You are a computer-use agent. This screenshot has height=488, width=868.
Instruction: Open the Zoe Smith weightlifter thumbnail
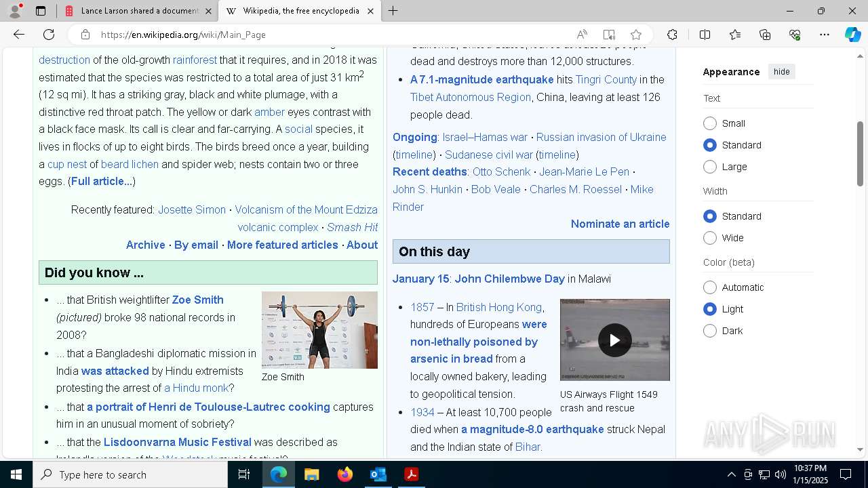[319, 330]
